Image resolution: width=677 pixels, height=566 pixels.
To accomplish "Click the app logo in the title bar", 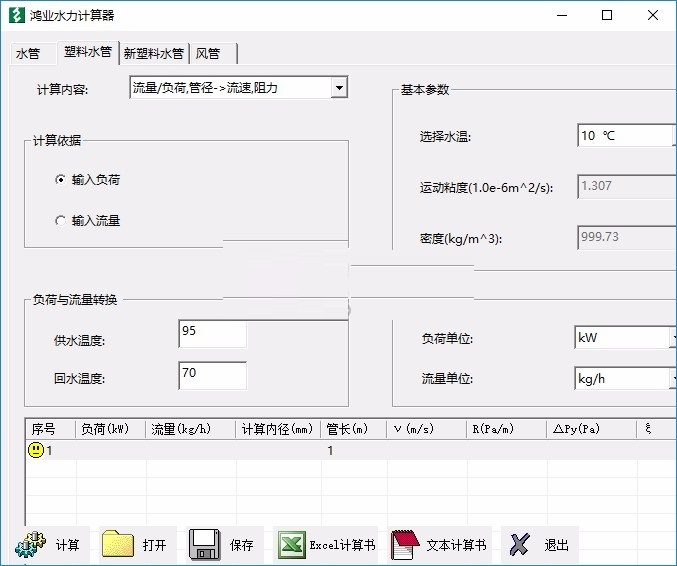I will 17,15.
